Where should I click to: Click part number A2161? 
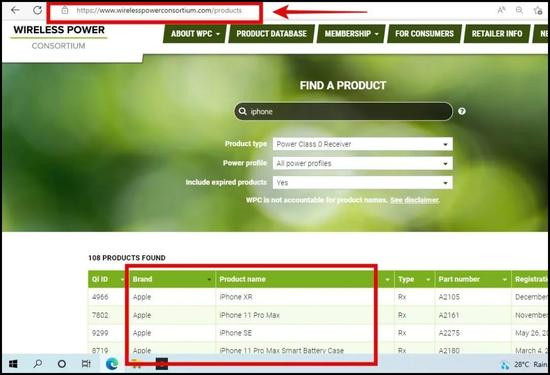click(449, 315)
